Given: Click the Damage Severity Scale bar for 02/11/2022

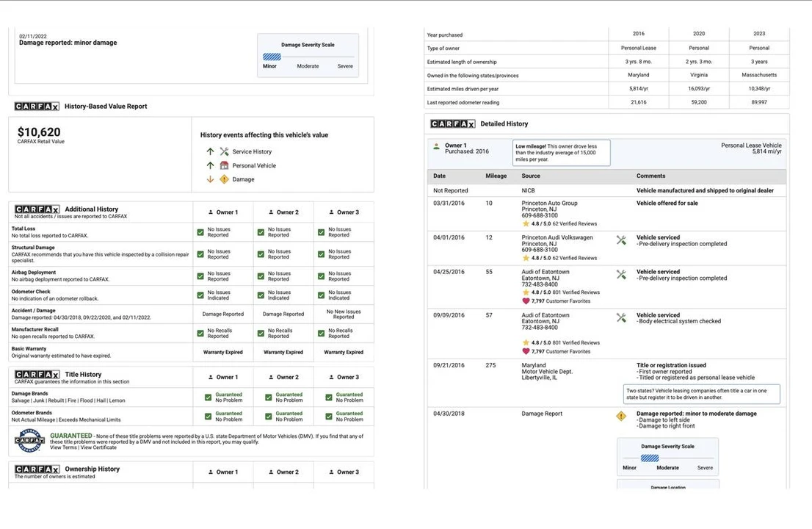Looking at the screenshot, I should pyautogui.click(x=308, y=57).
